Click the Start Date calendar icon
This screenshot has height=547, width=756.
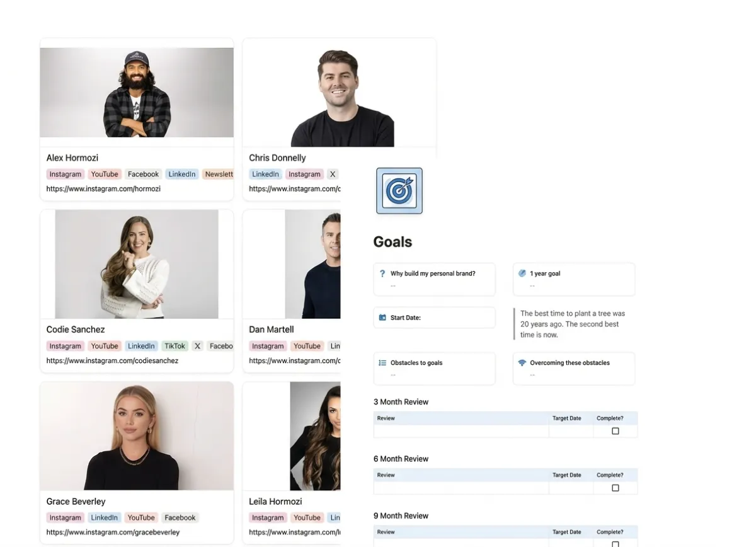pyautogui.click(x=382, y=318)
